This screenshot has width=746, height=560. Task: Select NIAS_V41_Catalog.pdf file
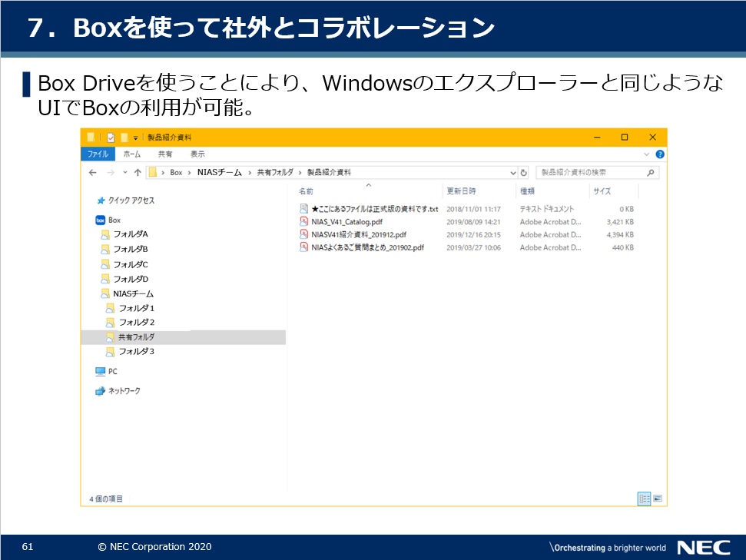click(x=346, y=222)
